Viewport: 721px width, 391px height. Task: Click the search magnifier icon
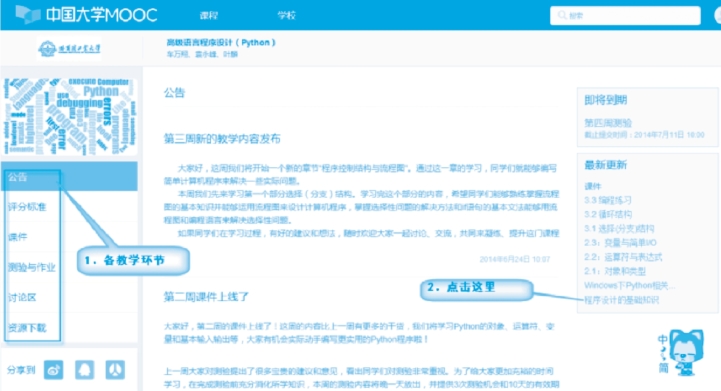(x=562, y=15)
